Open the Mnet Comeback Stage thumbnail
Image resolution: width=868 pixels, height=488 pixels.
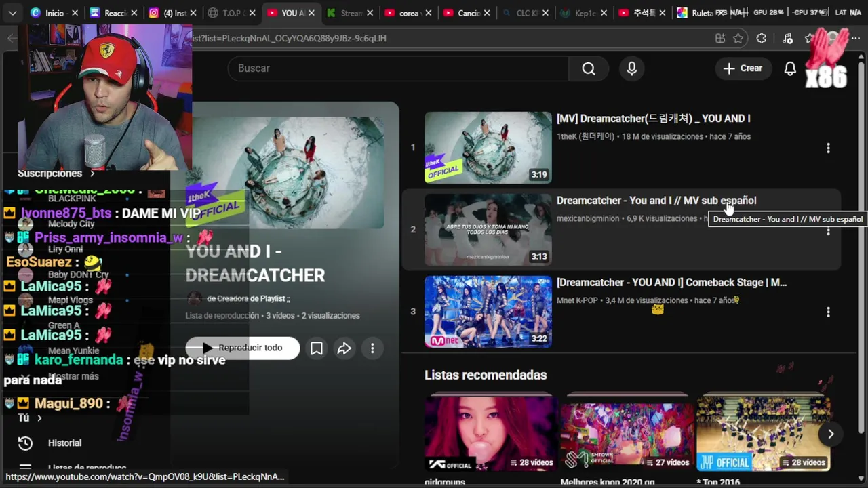[x=488, y=311]
